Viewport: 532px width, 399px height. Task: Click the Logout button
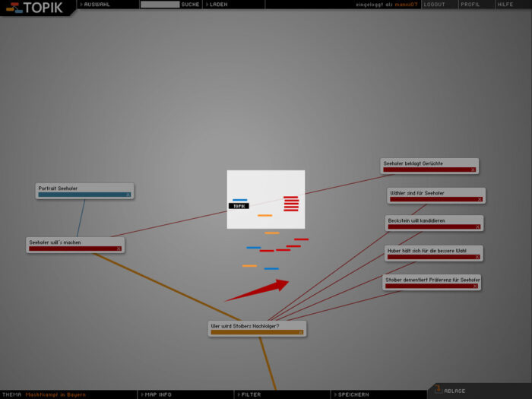coord(435,5)
